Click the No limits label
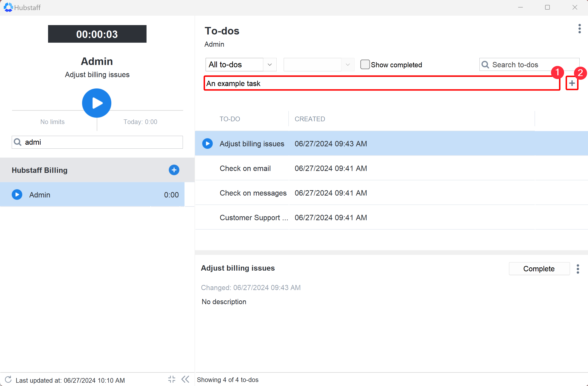 tap(52, 121)
